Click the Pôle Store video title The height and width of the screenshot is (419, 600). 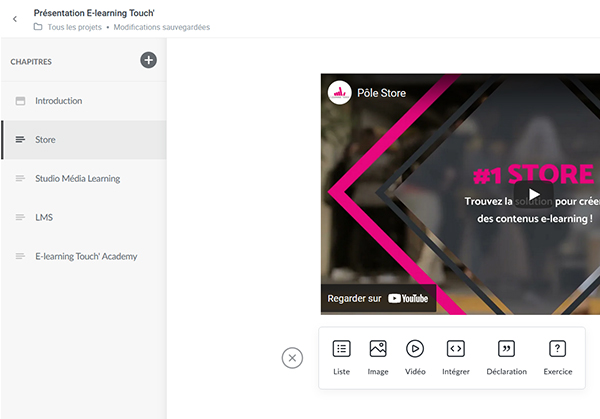382,93
